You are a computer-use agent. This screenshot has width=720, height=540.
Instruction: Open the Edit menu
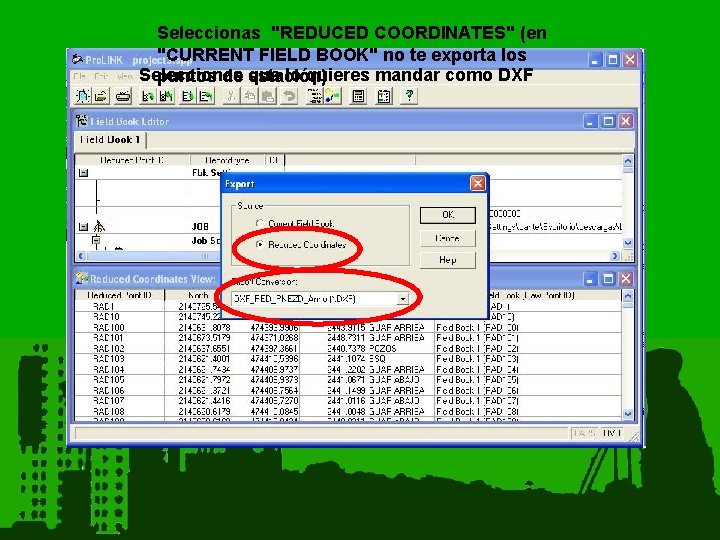[101, 76]
